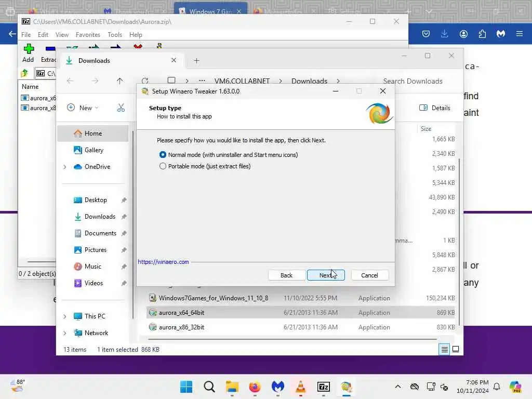
Task: Open Pictures in the sidebar
Action: (x=96, y=250)
